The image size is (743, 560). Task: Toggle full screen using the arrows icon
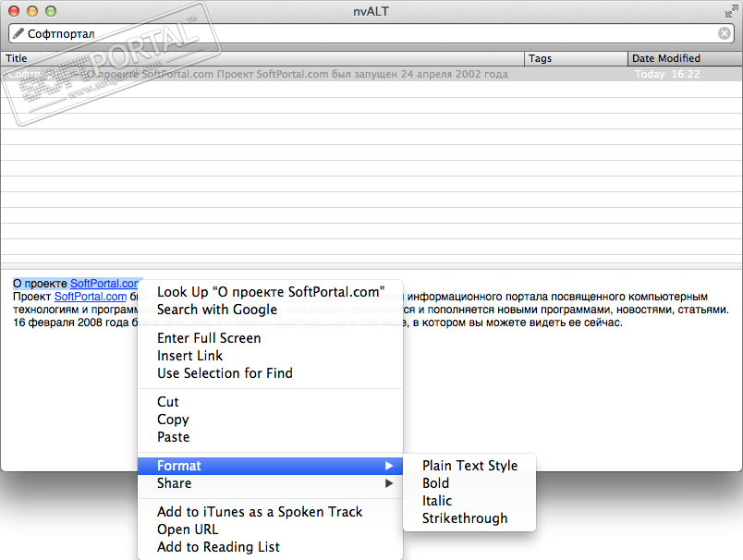tap(731, 11)
